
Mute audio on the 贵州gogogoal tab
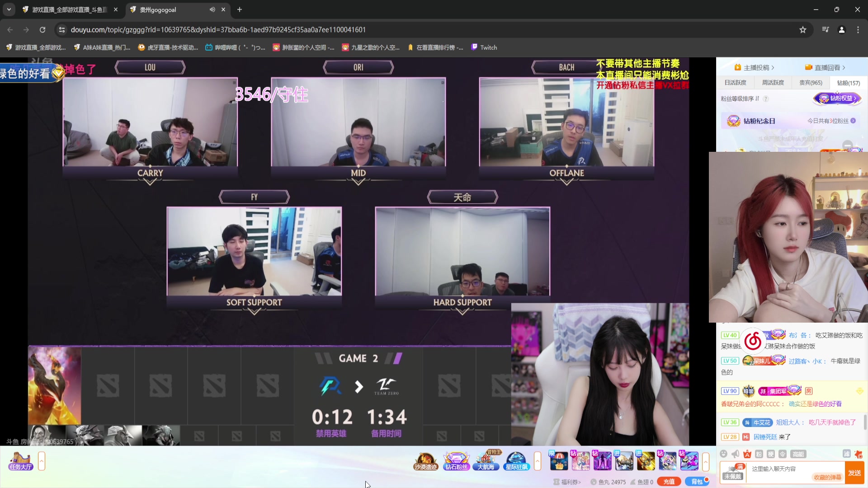[x=212, y=9]
